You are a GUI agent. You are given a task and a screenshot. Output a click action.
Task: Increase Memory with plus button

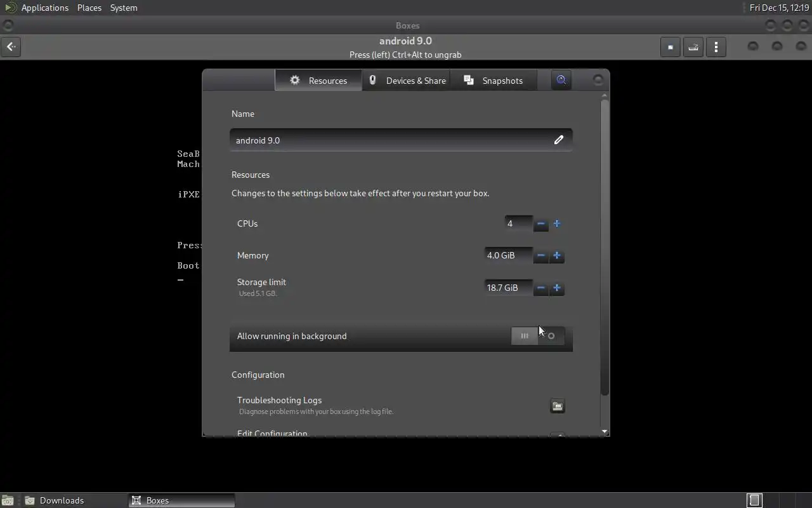point(557,255)
